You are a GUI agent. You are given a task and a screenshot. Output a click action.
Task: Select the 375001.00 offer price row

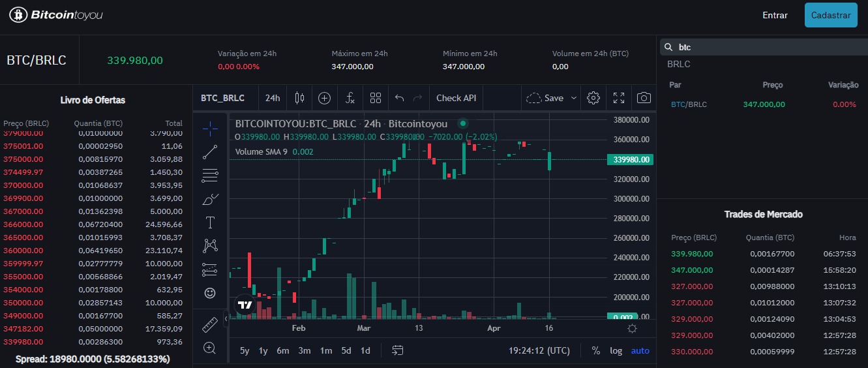coord(93,146)
